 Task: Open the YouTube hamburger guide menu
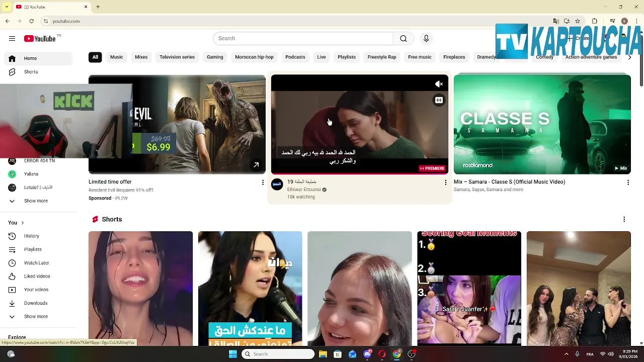click(12, 39)
